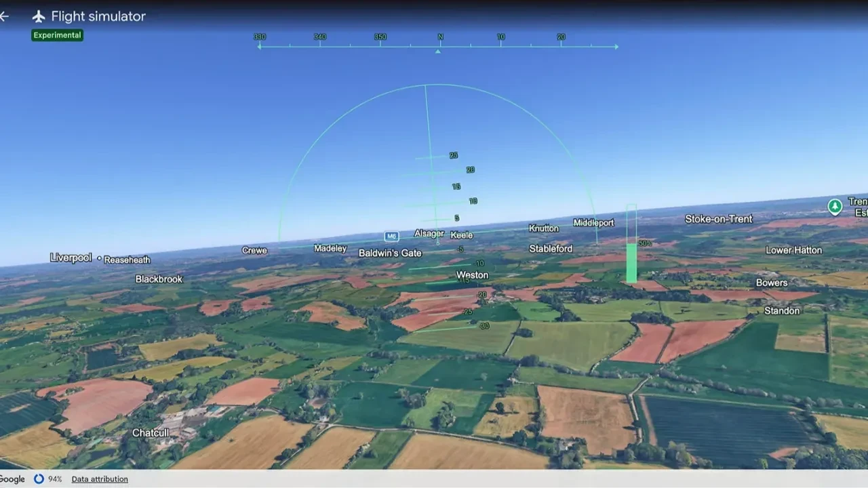Click the green park marker near Stoke-on-Trent
The height and width of the screenshot is (488, 868).
835,206
